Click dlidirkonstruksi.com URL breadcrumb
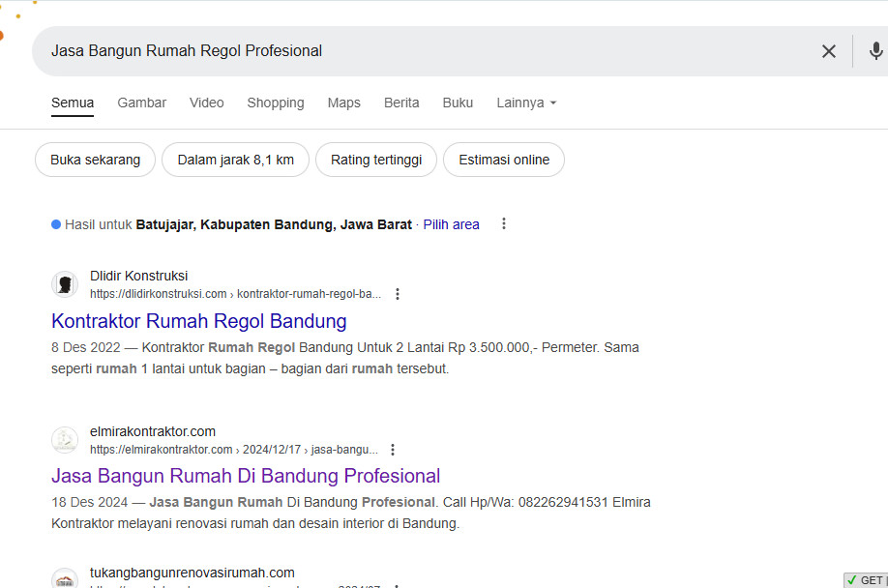Image resolution: width=888 pixels, height=588 pixels. point(235,294)
